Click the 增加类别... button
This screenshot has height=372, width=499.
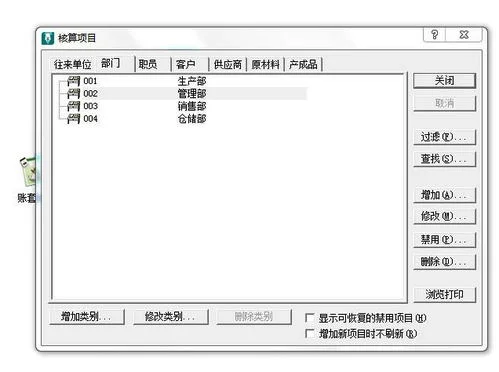pyautogui.click(x=87, y=316)
